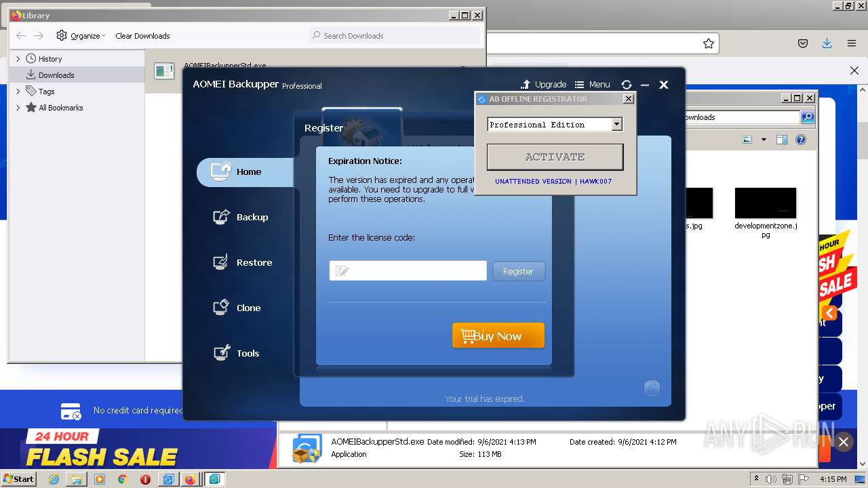This screenshot has width=868, height=488.
Task: Toggle the preview pane icon in Explorer
Action: 782,140
